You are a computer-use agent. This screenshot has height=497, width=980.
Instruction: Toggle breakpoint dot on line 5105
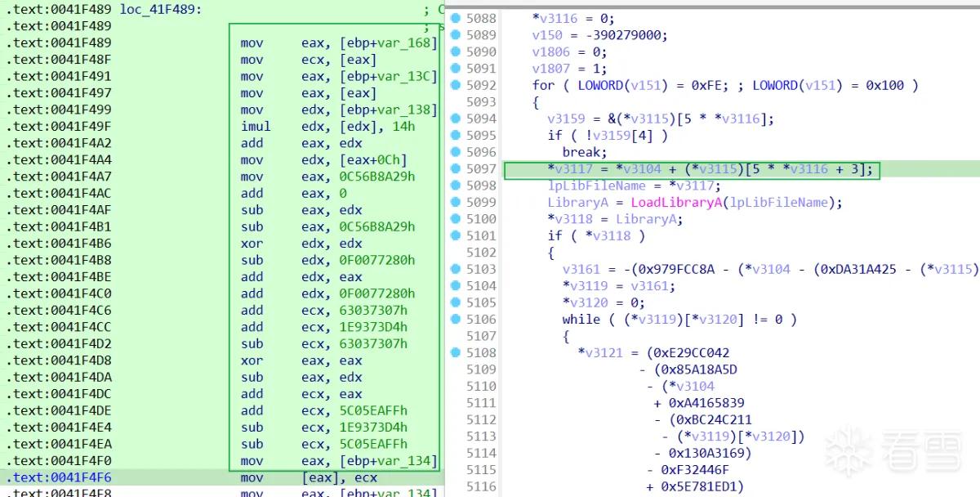coord(456,302)
